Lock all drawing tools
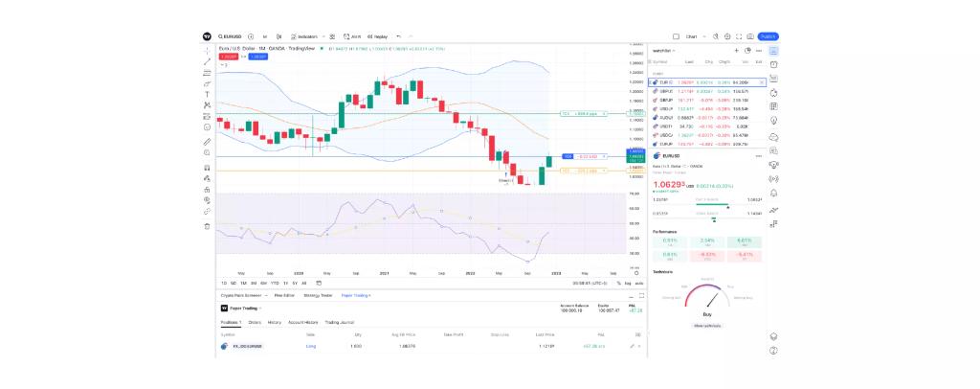 [207, 190]
